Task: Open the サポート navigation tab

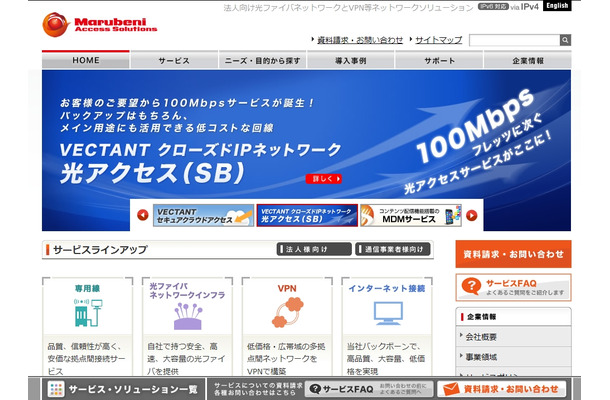Action: 439,60
